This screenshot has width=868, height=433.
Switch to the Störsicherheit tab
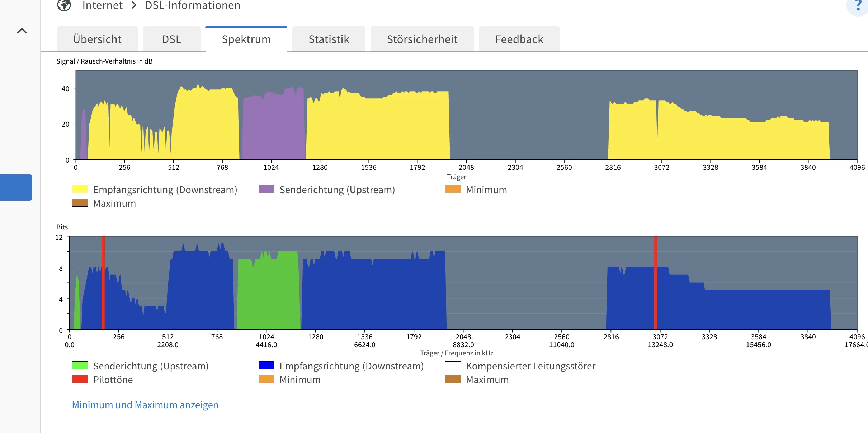(x=422, y=39)
